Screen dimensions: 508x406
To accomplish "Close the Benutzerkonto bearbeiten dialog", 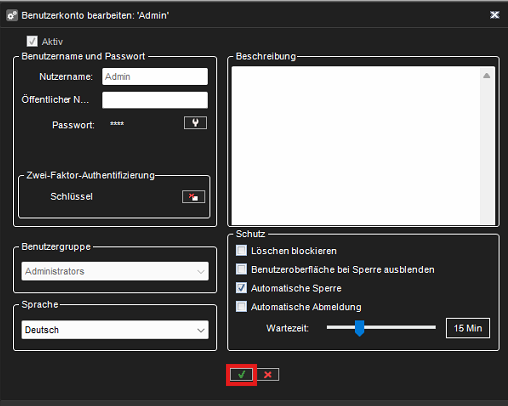I will (495, 15).
